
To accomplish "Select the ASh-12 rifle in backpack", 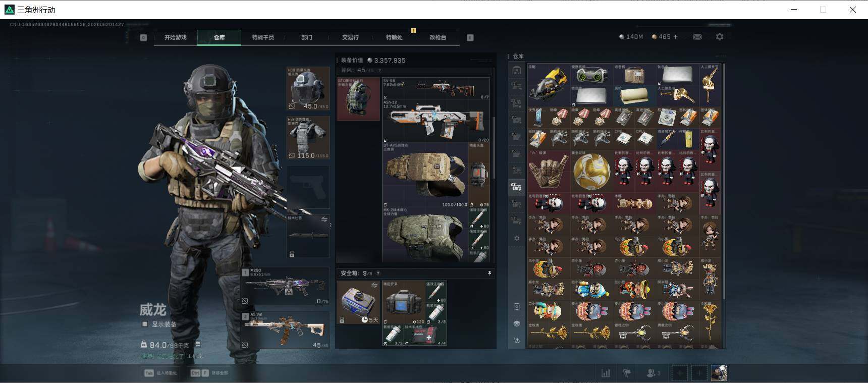I will (436, 121).
